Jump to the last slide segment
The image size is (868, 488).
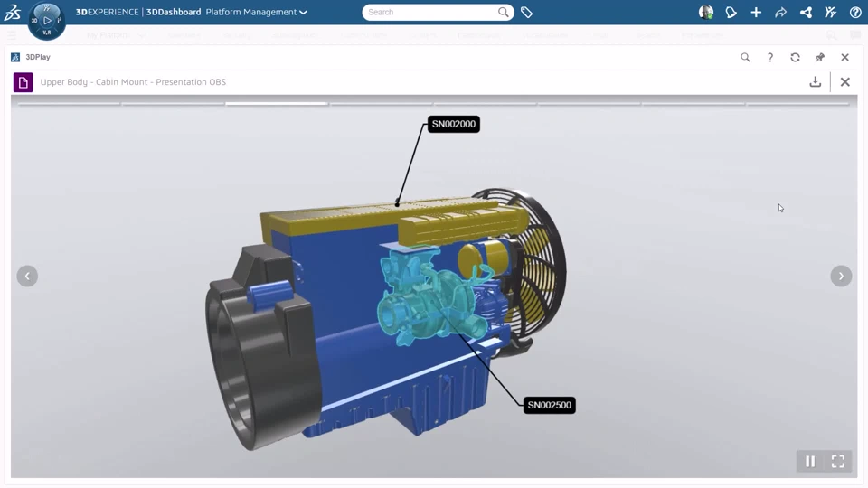[797, 103]
